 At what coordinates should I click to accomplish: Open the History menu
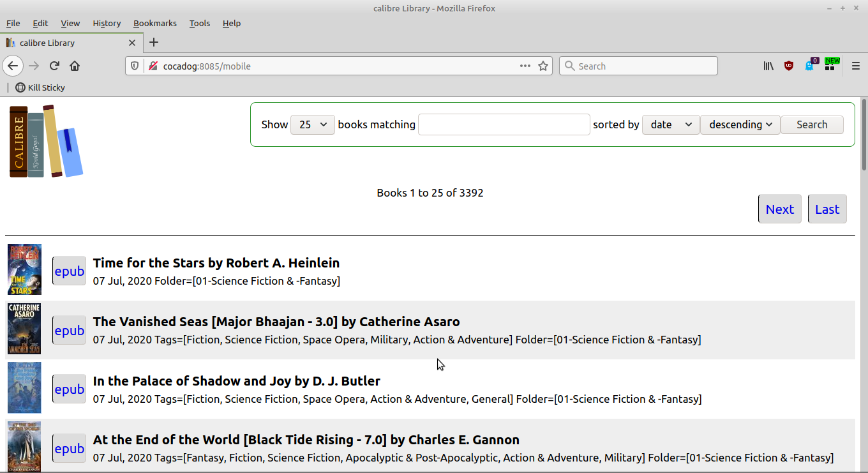coord(107,23)
